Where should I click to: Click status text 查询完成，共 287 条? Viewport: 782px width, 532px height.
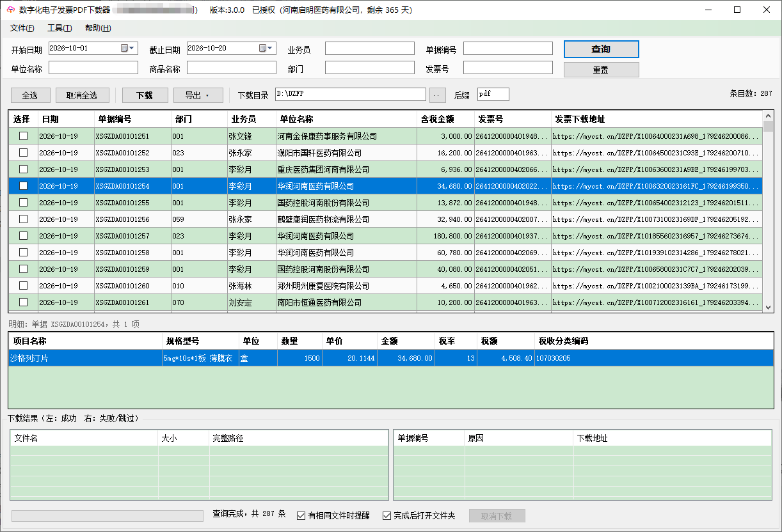point(249,514)
